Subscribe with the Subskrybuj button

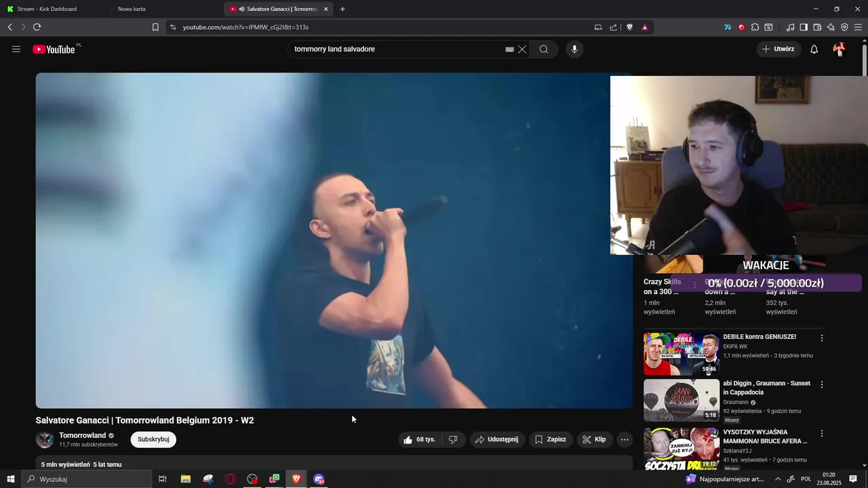tap(153, 439)
